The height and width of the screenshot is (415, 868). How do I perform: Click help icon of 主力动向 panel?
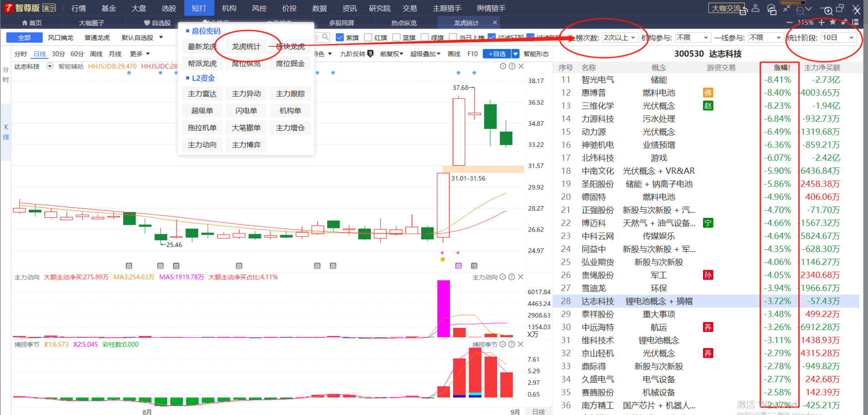pyautogui.click(x=512, y=277)
